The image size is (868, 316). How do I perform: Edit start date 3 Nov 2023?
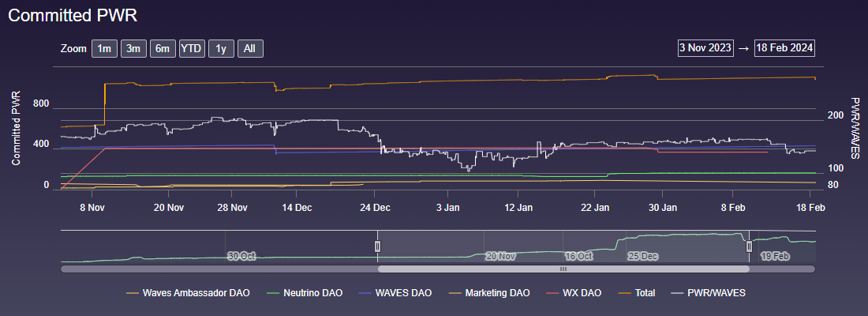pyautogui.click(x=705, y=48)
